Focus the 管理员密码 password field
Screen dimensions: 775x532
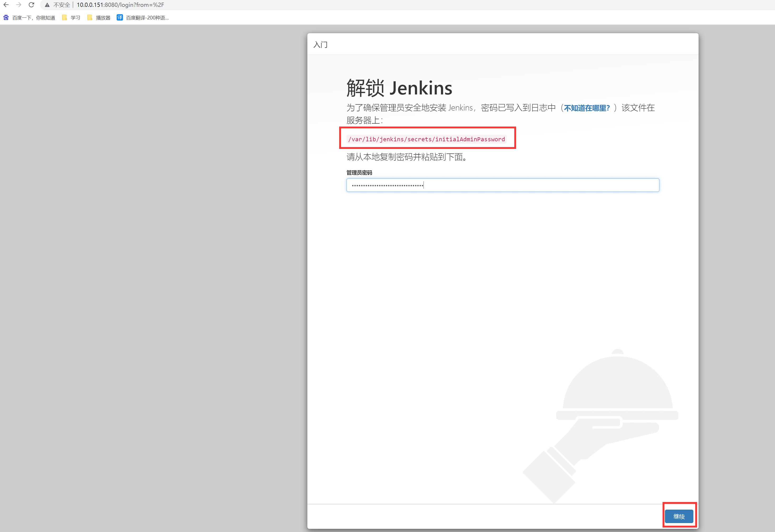tap(503, 185)
